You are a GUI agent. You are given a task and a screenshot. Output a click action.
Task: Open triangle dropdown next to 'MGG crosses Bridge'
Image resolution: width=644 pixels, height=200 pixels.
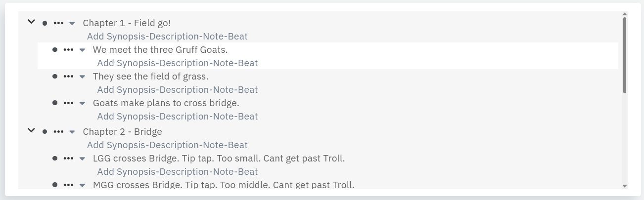pyautogui.click(x=82, y=186)
